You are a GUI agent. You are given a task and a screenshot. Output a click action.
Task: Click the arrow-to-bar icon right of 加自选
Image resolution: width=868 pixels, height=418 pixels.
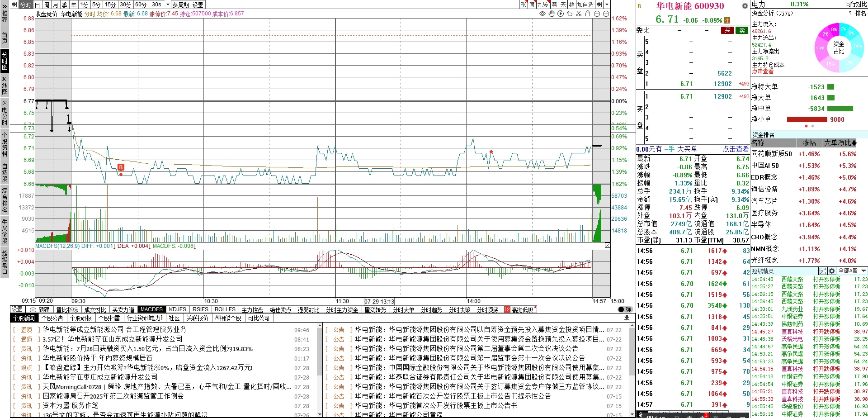point(599,5)
